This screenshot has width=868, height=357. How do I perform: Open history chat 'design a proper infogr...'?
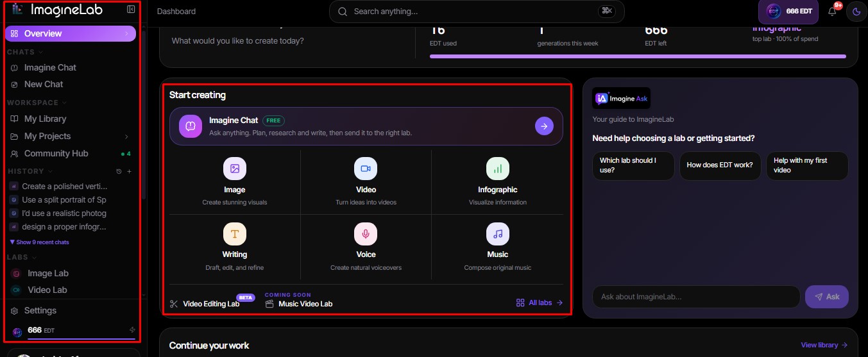[64, 227]
